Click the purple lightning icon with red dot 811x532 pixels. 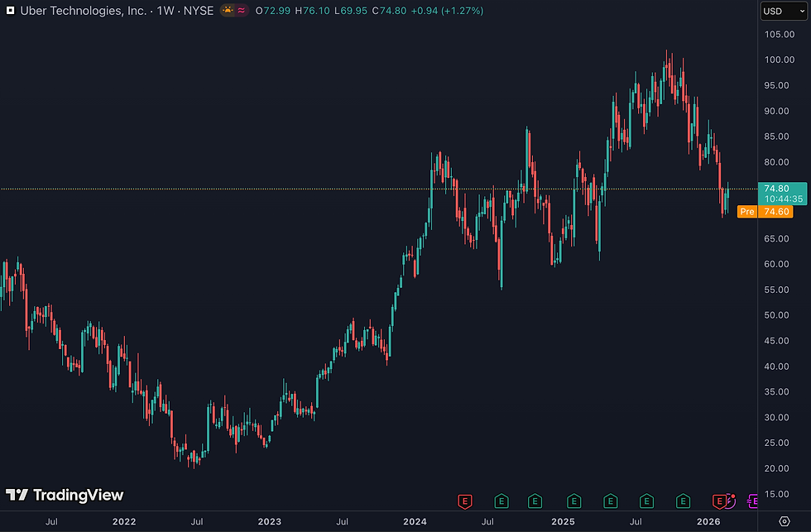[731, 501]
